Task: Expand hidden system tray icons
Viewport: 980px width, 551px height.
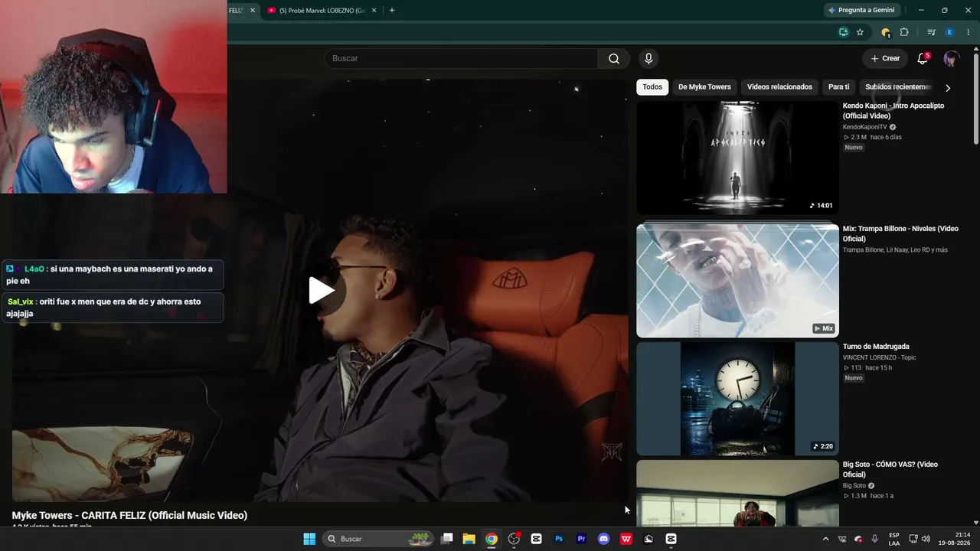Action: 825,539
